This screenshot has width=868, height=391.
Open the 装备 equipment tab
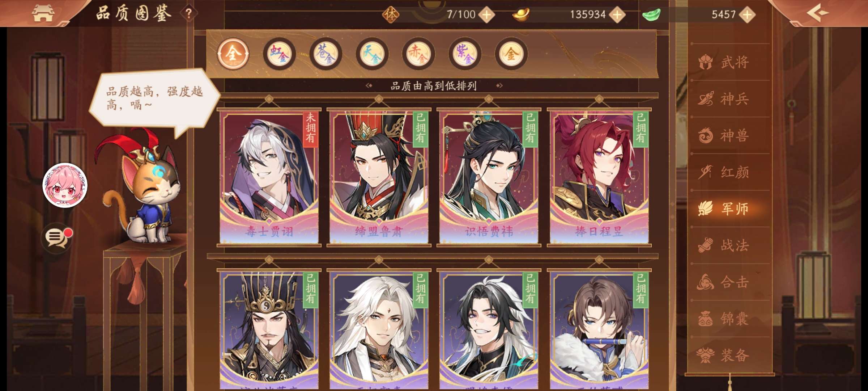click(x=724, y=355)
